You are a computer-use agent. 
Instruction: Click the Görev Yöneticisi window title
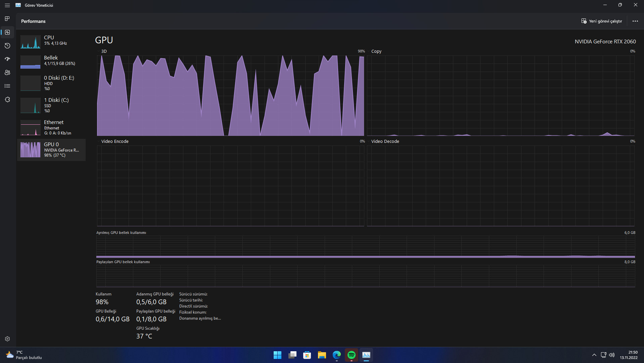[x=39, y=5]
